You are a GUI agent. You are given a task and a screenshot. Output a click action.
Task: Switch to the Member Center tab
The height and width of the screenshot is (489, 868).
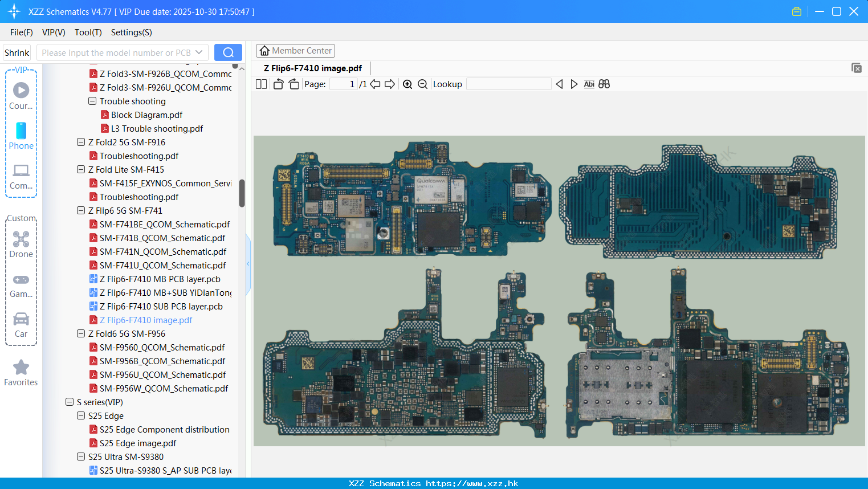tap(295, 51)
